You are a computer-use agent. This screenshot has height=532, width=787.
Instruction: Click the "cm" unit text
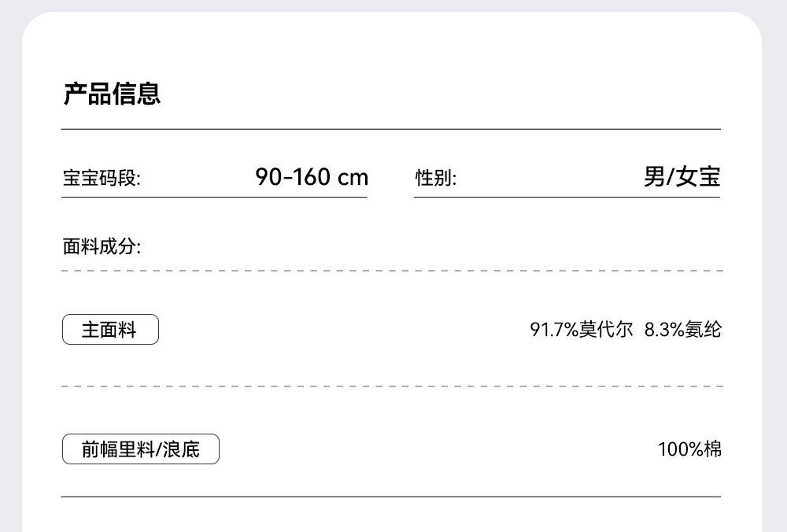click(353, 178)
